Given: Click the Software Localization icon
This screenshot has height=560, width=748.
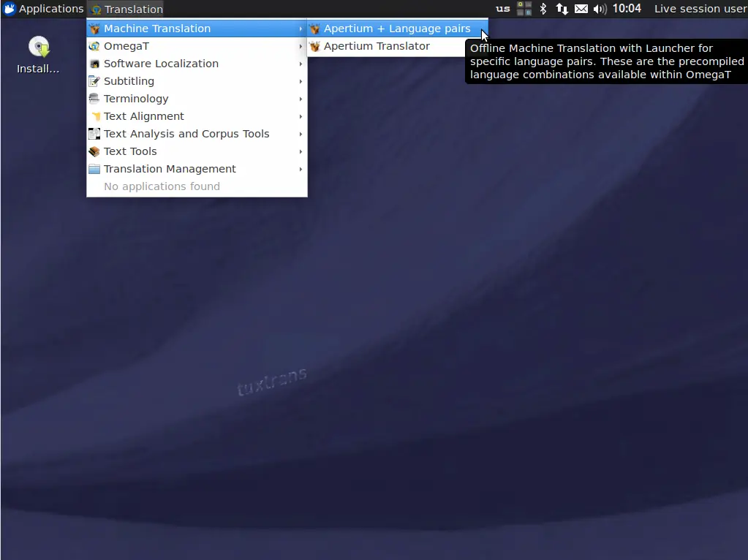Looking at the screenshot, I should coord(94,64).
